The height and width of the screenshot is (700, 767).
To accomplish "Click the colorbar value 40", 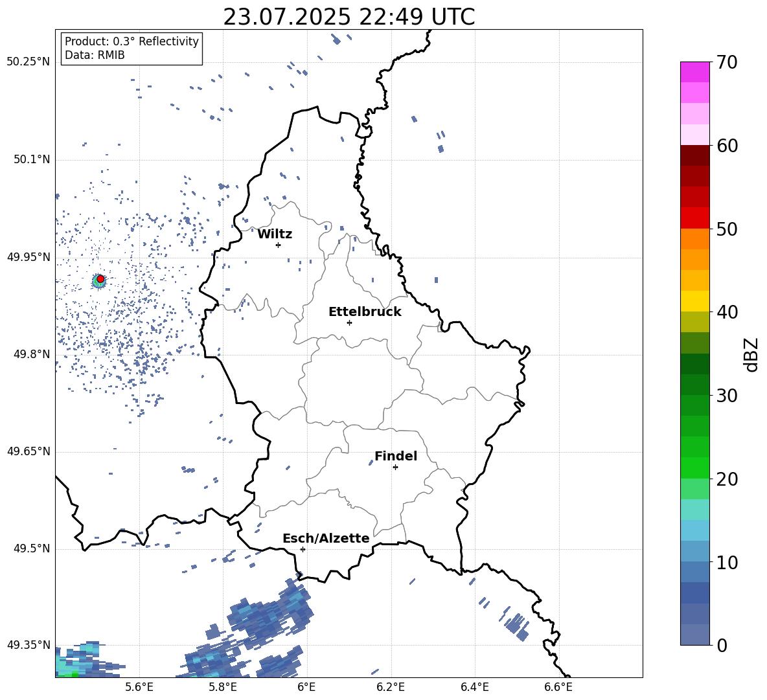I will [727, 312].
